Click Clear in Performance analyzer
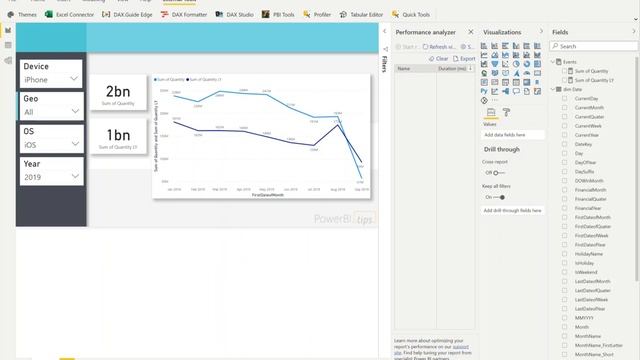This screenshot has width=640, height=360. tap(438, 59)
